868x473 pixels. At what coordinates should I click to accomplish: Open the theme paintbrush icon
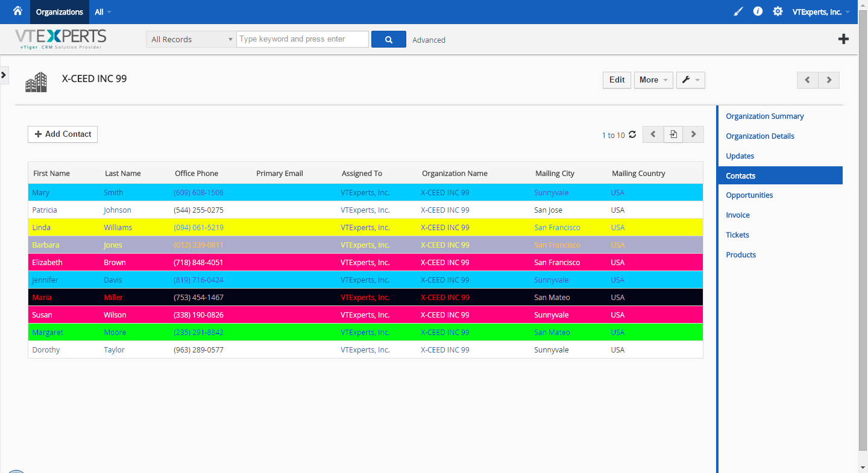(738, 11)
